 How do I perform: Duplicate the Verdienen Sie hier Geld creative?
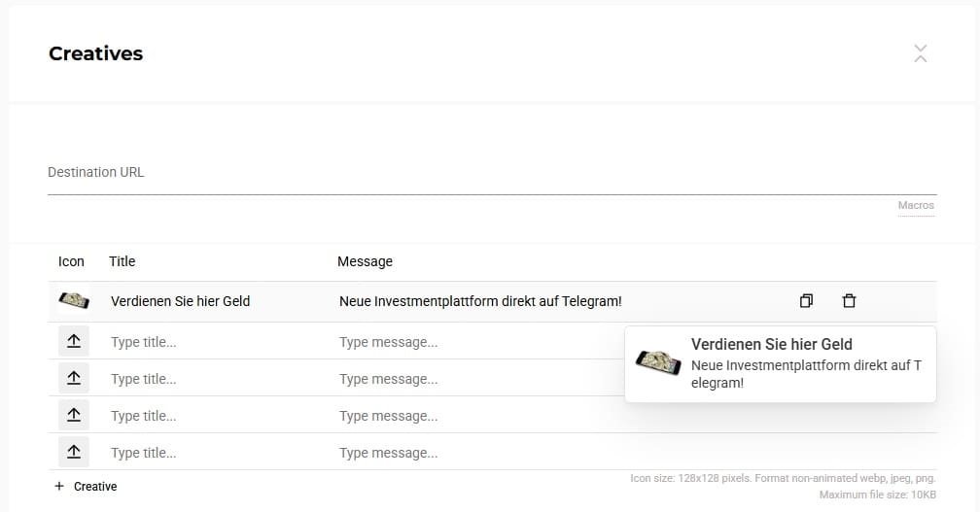806,301
